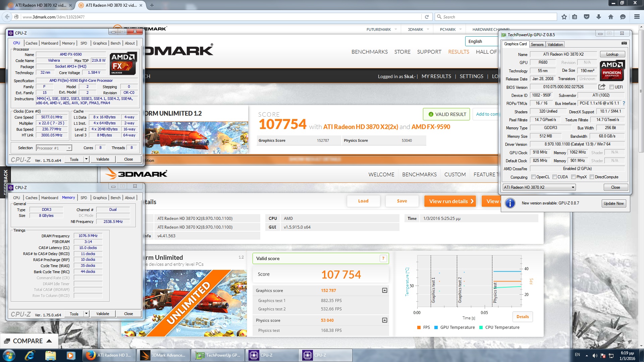Click the Details button under the chart
Screen dimensions: 644x362
523,317
